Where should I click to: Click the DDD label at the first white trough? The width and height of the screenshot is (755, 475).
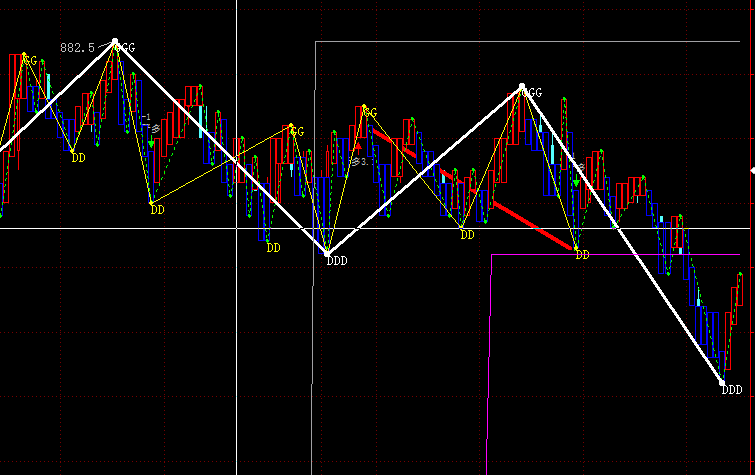click(x=337, y=261)
